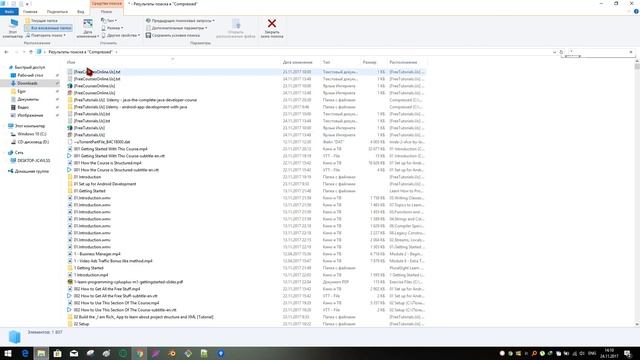Open the Mail app from the taskbar
640x360 pixels.
[x=74, y=353]
